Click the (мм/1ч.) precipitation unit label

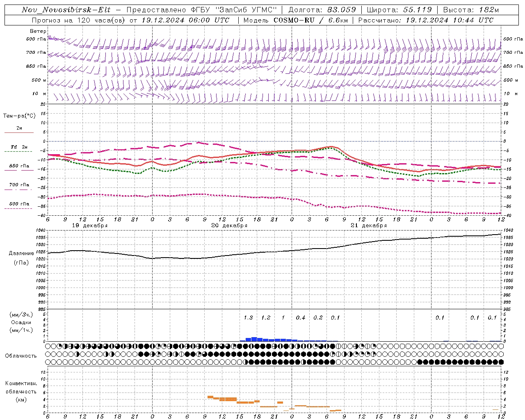pyautogui.click(x=21, y=330)
